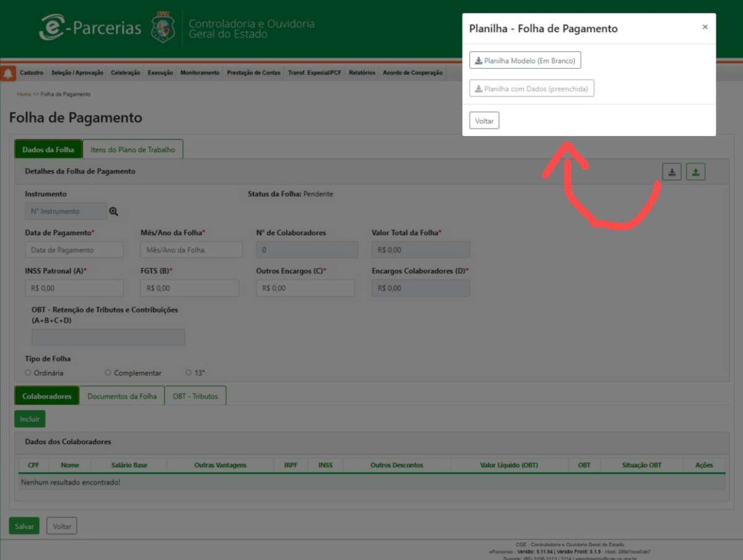
Task: Select the 13º folha type
Action: point(188,373)
